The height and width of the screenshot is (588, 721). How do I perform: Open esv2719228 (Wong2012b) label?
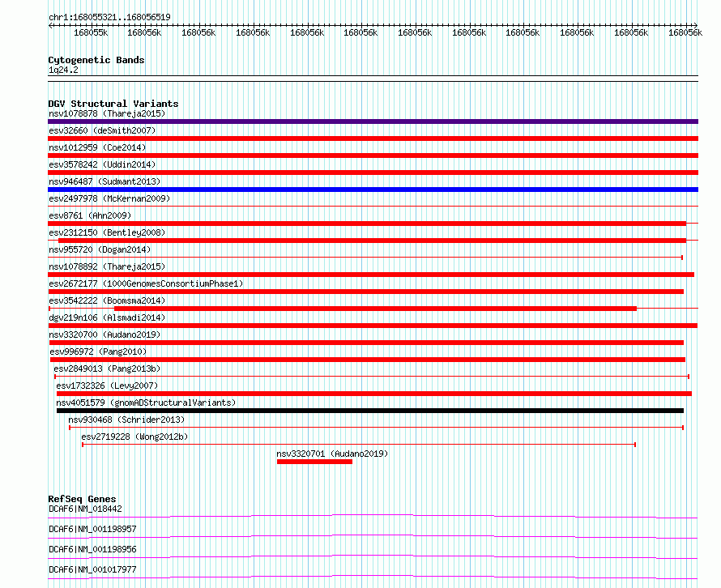click(x=134, y=437)
